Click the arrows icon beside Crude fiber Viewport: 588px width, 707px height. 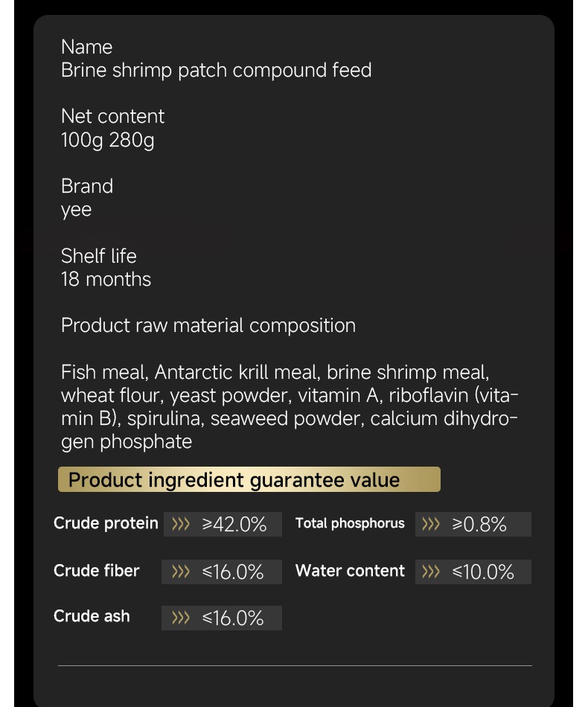181,572
